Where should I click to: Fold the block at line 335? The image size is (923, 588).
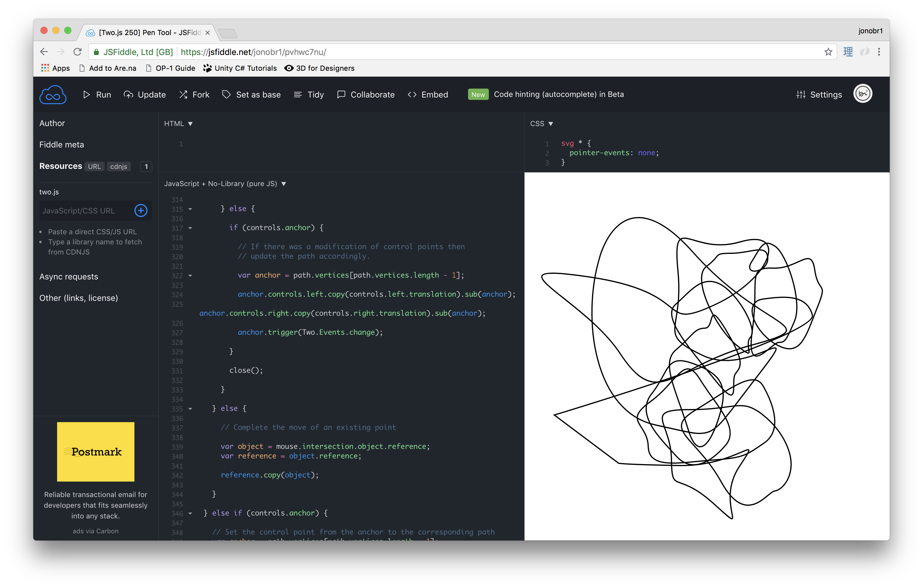coord(190,409)
